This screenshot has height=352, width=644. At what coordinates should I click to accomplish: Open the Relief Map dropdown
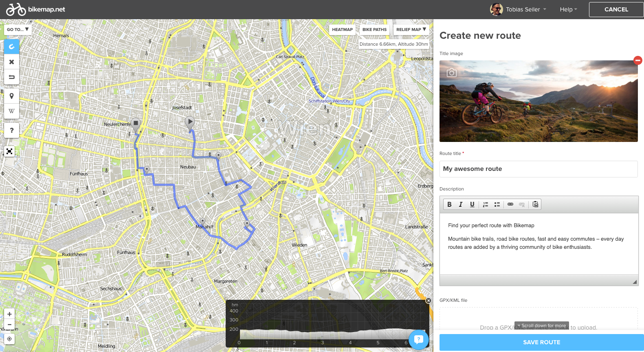(x=411, y=29)
